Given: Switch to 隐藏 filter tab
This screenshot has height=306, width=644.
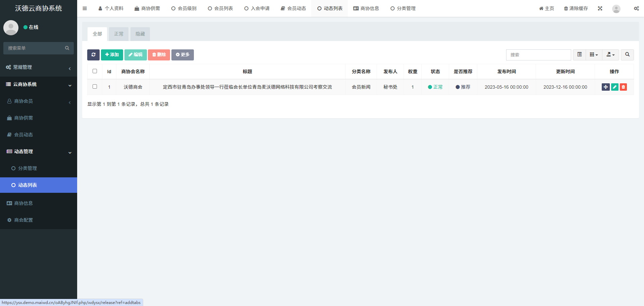Looking at the screenshot, I should [x=140, y=34].
